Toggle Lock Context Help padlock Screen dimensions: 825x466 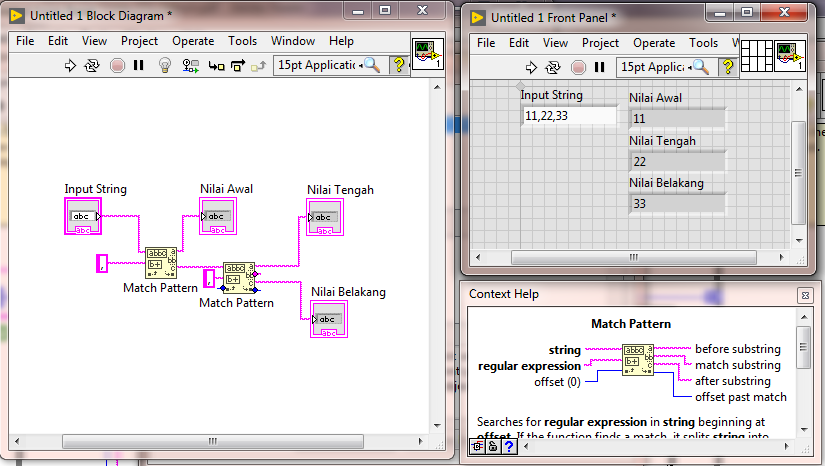click(x=492, y=447)
